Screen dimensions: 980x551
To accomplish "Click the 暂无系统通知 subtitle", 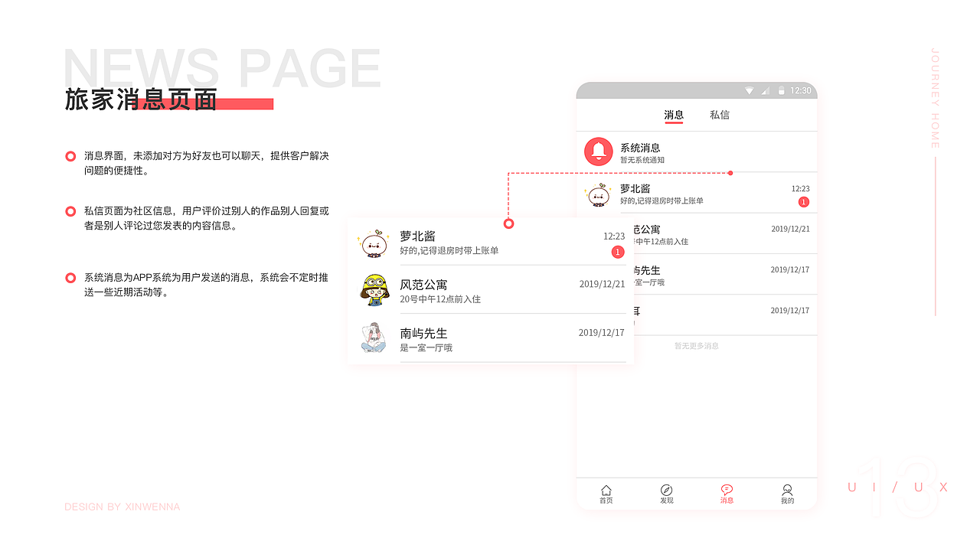I will point(642,160).
